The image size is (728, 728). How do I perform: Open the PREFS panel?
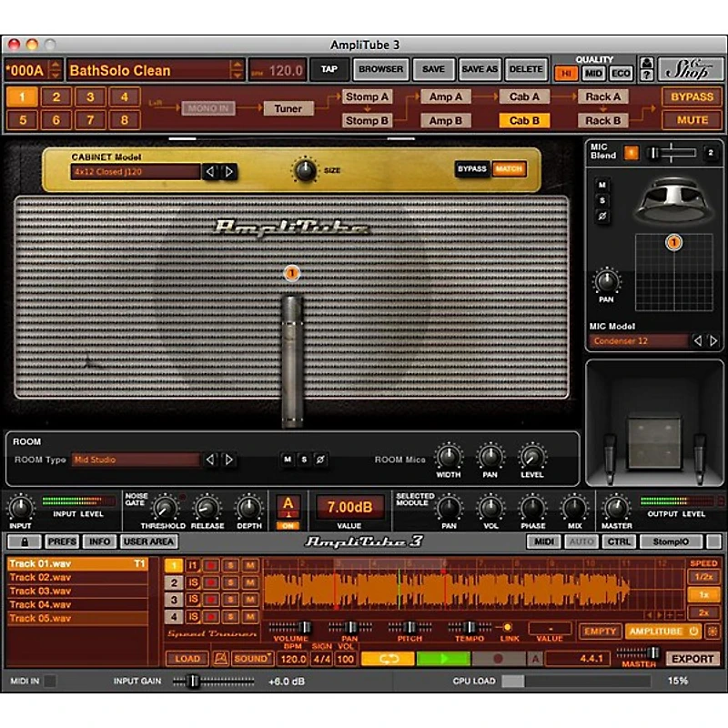(x=62, y=541)
